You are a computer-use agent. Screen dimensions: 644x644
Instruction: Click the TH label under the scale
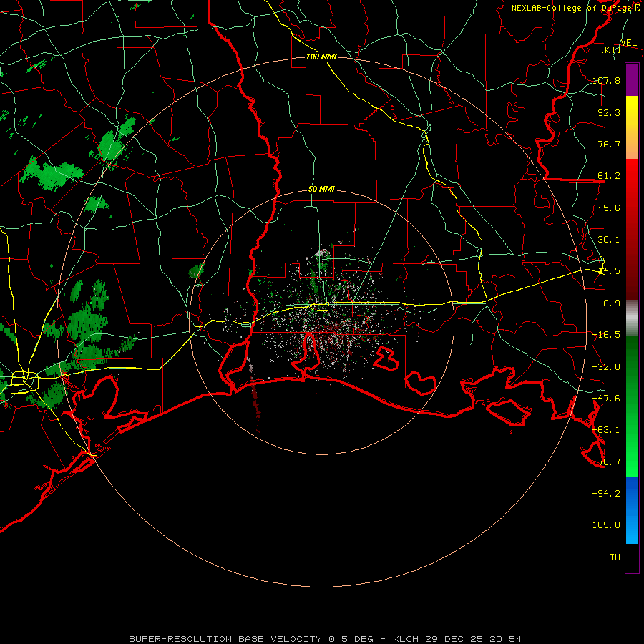(x=615, y=557)
